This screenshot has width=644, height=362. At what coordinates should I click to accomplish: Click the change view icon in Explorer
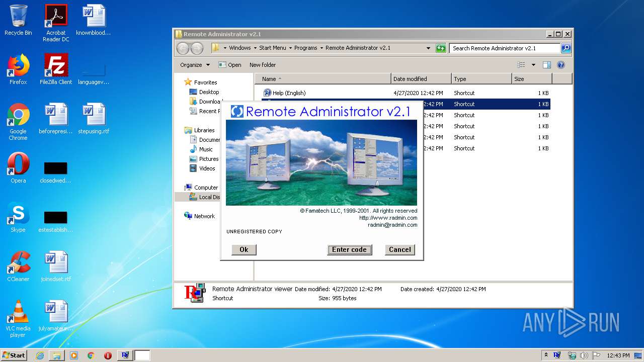tap(521, 65)
